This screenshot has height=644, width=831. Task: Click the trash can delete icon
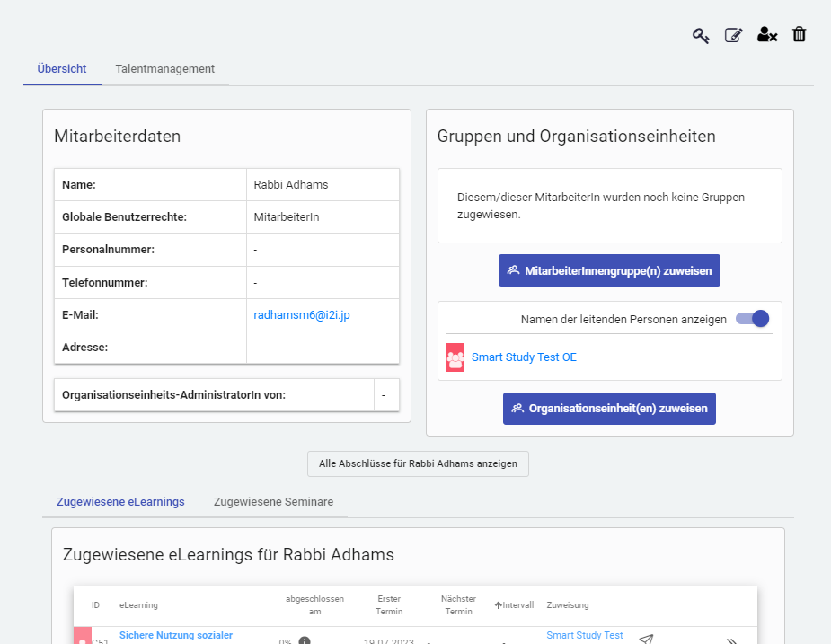click(x=799, y=34)
